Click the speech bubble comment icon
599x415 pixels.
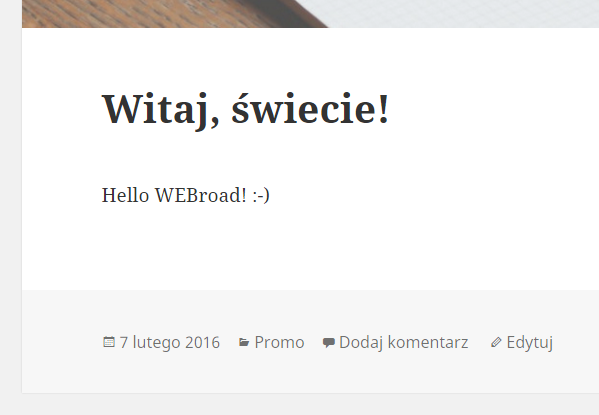329,342
